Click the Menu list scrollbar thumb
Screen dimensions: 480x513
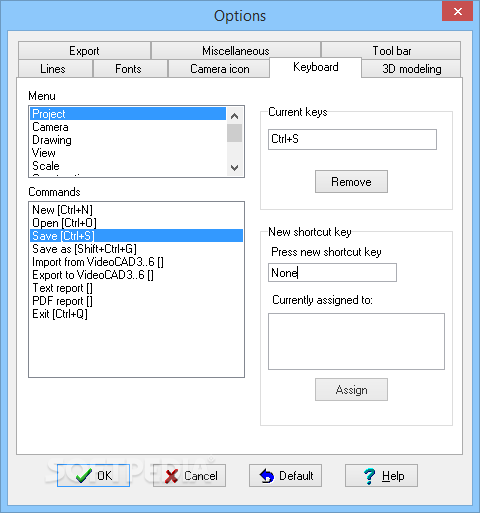click(x=235, y=133)
